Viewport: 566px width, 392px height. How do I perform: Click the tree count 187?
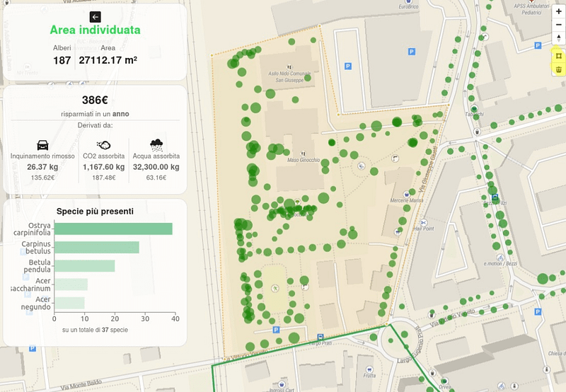pos(62,60)
